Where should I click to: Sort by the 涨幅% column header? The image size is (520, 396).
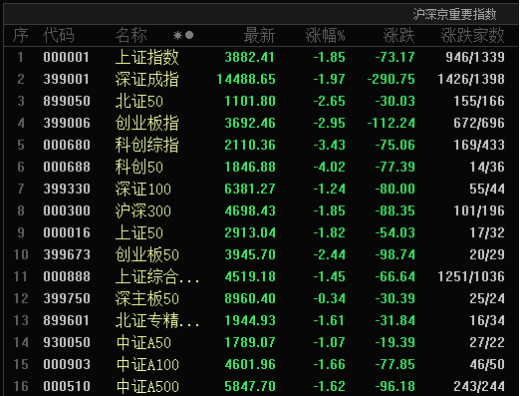[325, 35]
